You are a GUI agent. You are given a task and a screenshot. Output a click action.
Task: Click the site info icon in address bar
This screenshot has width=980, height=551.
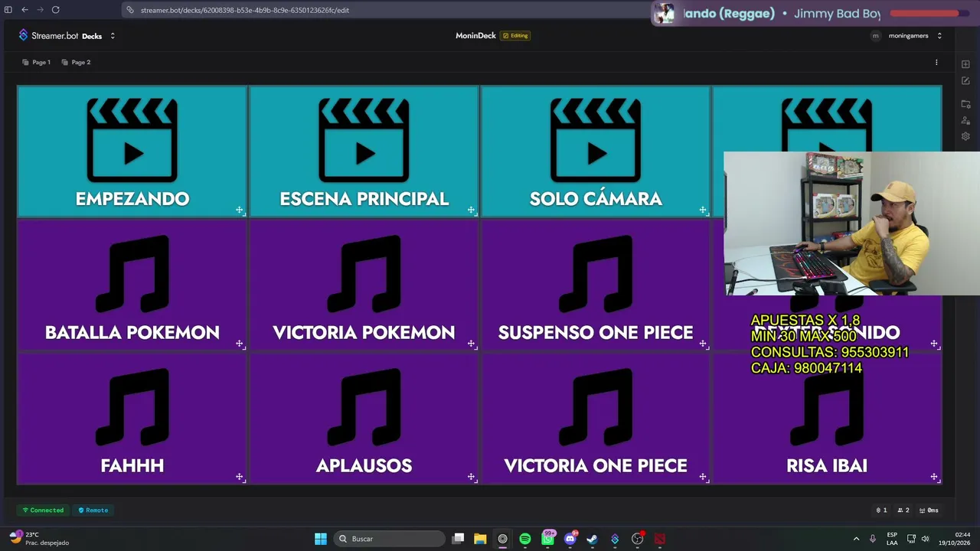[x=130, y=10]
